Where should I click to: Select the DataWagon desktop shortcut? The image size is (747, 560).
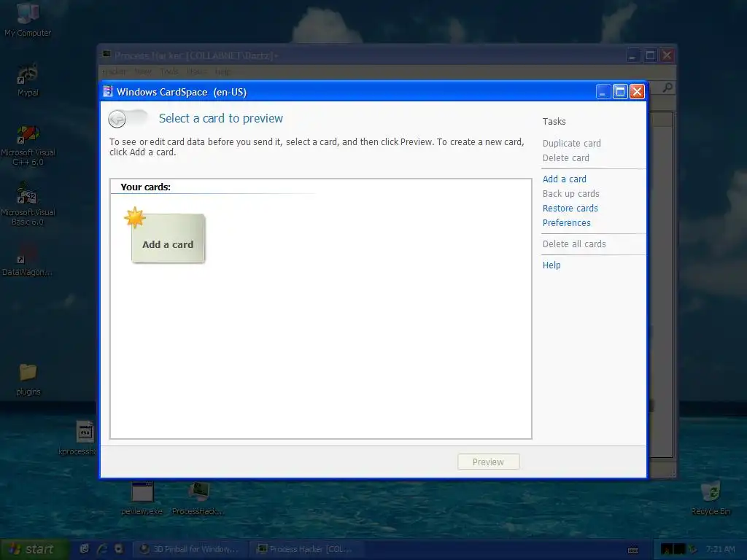click(x=28, y=260)
